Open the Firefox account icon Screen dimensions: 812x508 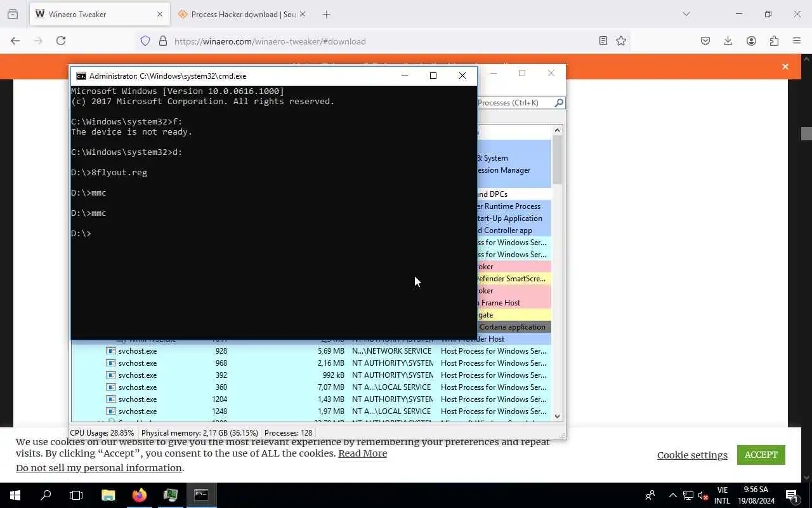tap(751, 41)
